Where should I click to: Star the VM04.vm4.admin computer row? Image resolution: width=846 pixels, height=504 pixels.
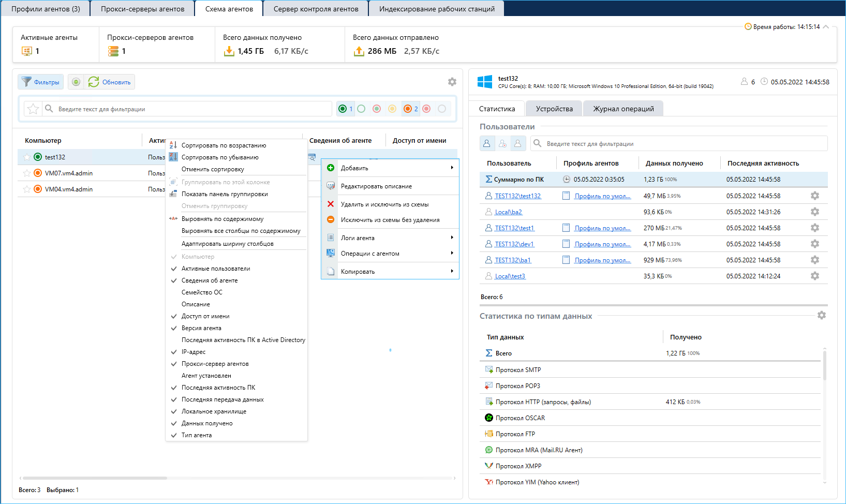(27, 189)
